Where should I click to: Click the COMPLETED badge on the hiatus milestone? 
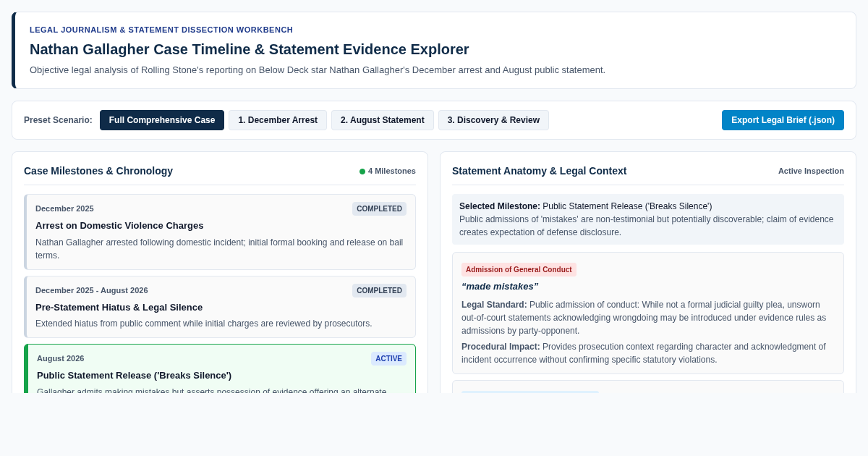click(379, 290)
